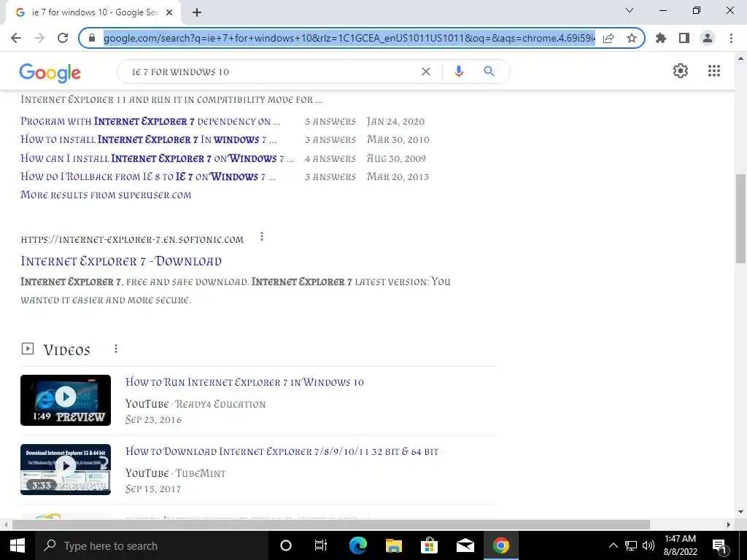Viewport: 747px width, 560px height.
Task: View site information via the lock icon
Action: pyautogui.click(x=92, y=38)
